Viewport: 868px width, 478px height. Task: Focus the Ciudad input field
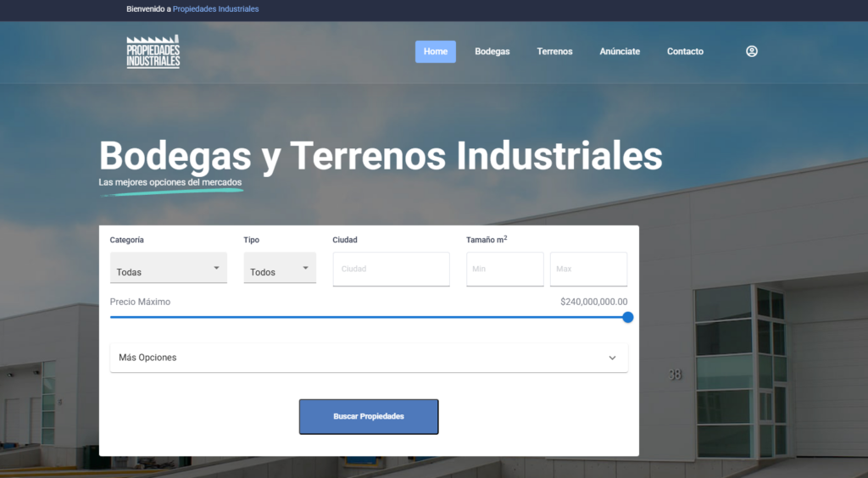391,269
